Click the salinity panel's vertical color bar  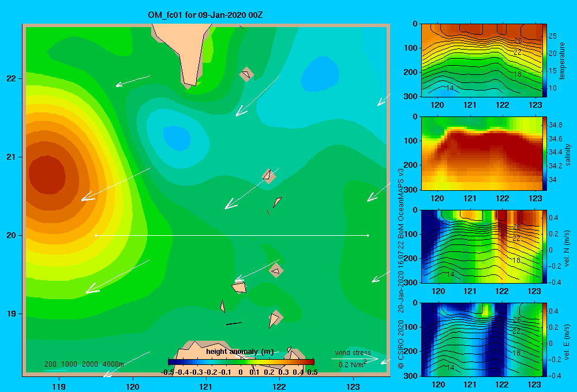point(545,153)
